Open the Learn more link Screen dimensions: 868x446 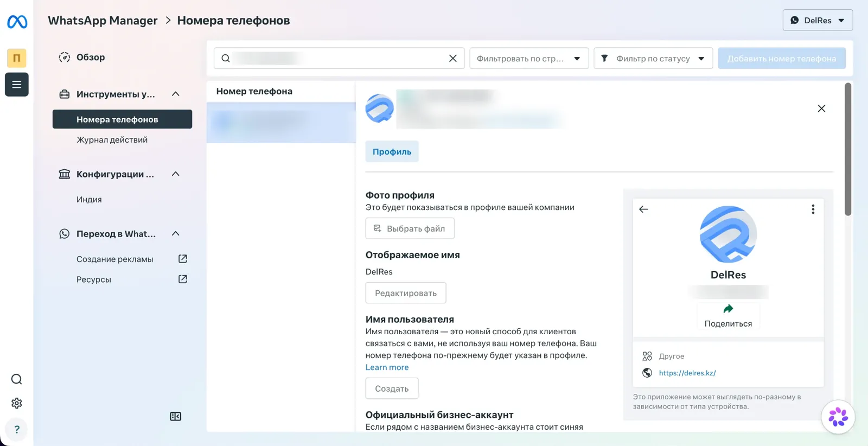[387, 367]
